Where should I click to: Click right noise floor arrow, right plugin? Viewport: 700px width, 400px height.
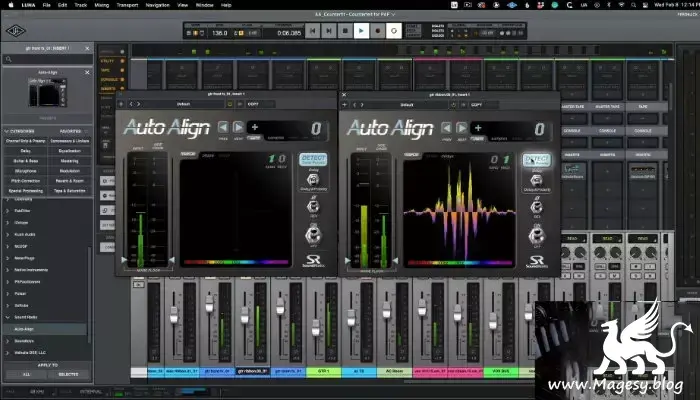pos(395,260)
